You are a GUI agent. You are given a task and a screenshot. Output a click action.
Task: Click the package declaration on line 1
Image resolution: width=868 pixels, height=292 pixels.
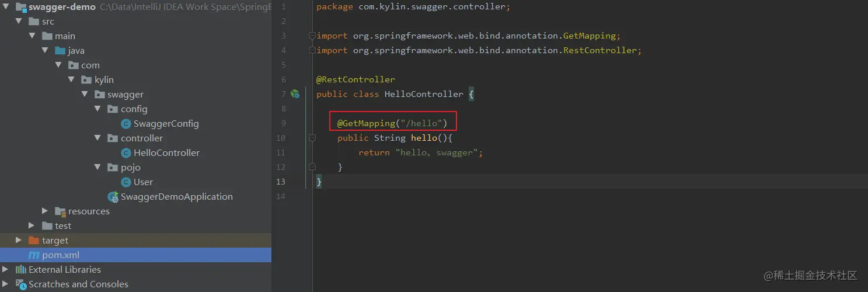coord(413,7)
